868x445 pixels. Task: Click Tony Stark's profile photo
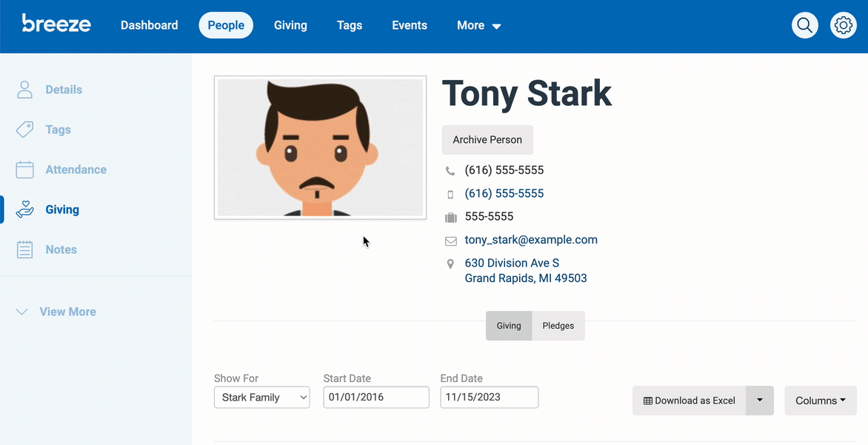[x=320, y=147]
